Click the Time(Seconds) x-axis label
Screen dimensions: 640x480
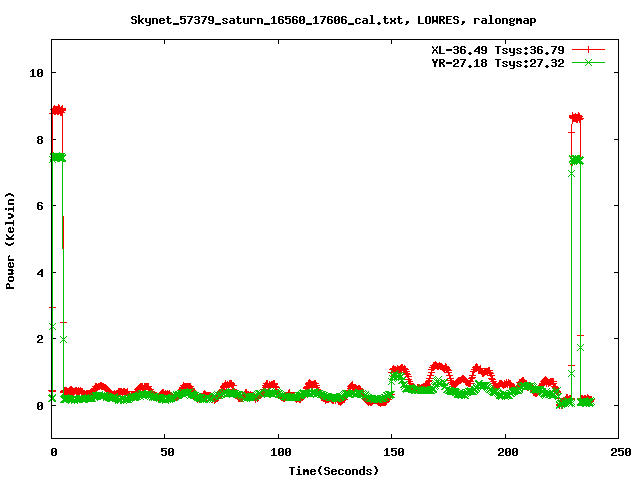pos(335,470)
